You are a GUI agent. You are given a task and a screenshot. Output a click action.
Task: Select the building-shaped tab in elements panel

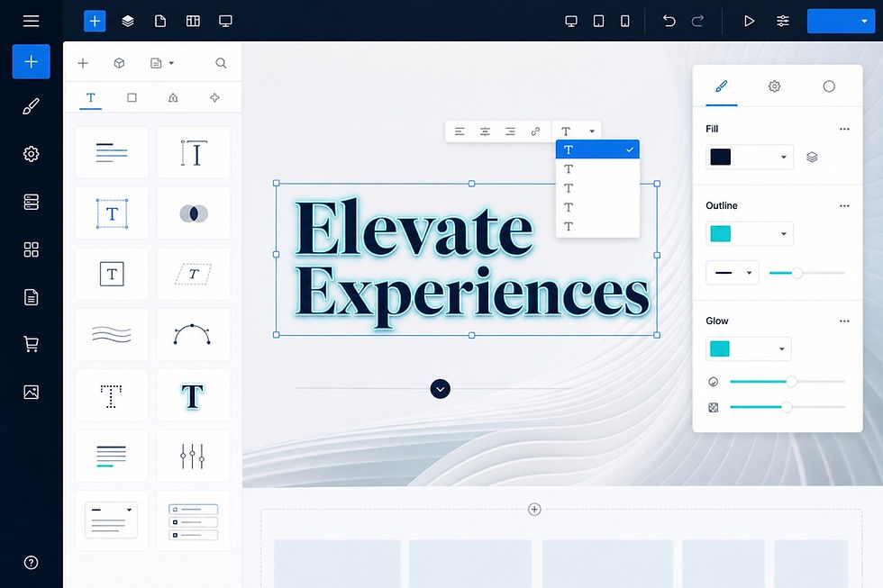coord(173,97)
